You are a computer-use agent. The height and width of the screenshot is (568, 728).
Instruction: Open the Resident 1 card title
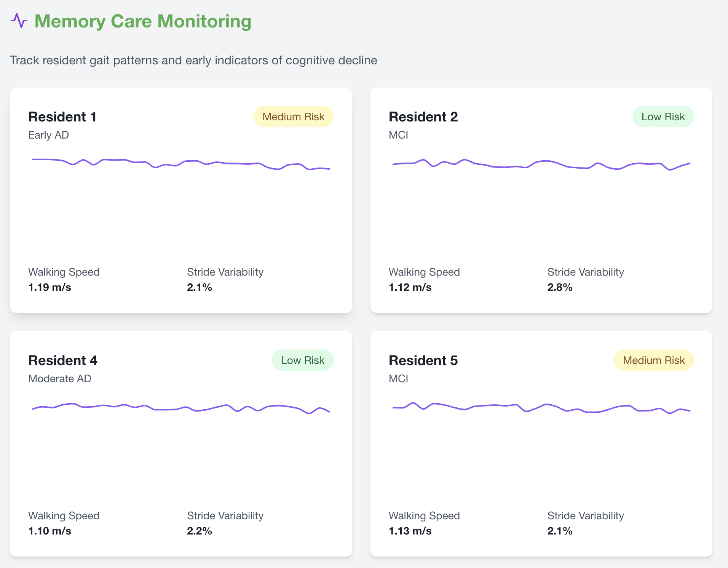coord(62,117)
